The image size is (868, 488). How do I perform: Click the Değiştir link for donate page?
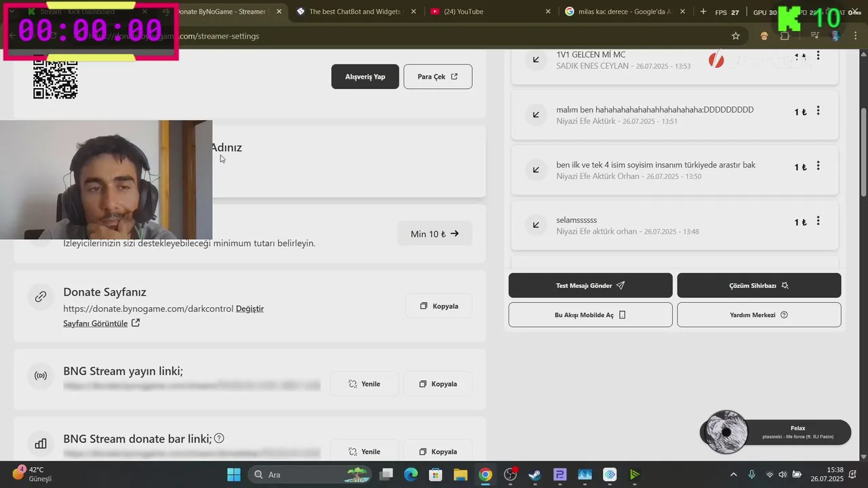tap(250, 308)
